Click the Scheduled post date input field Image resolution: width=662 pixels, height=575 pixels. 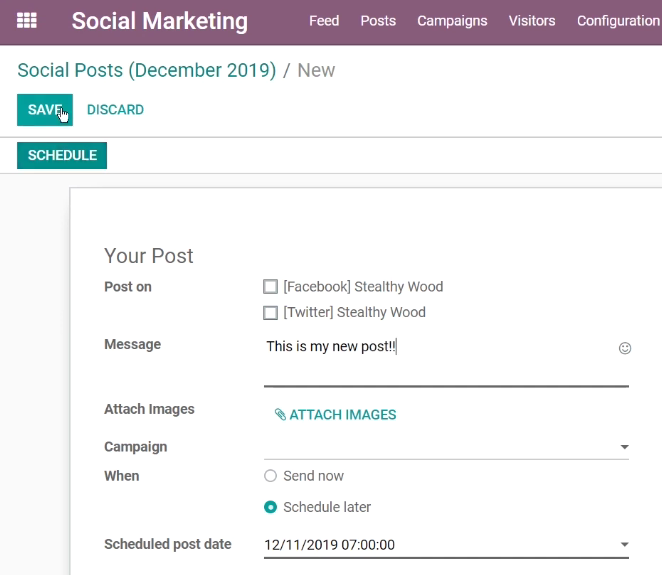(x=439, y=545)
